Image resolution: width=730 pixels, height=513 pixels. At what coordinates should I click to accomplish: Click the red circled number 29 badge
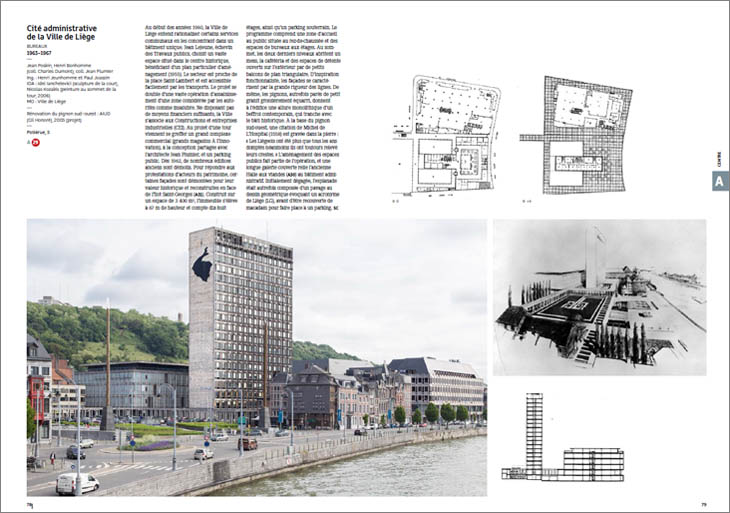tap(36, 142)
